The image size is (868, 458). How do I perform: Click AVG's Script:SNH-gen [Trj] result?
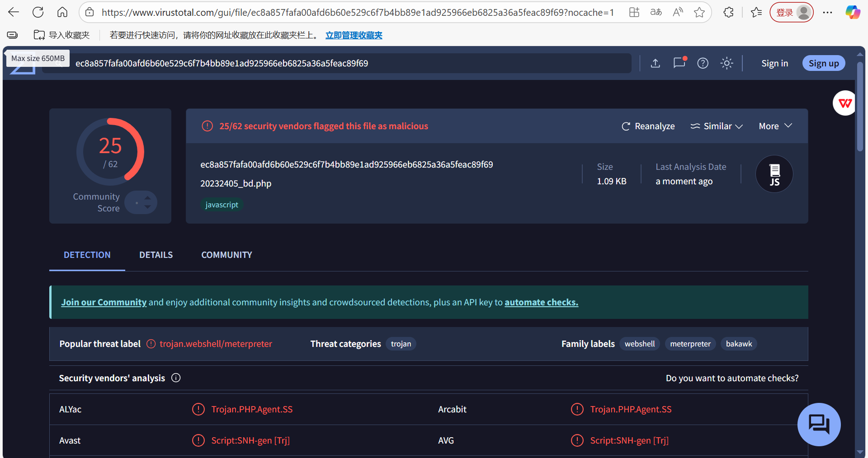[629, 440]
